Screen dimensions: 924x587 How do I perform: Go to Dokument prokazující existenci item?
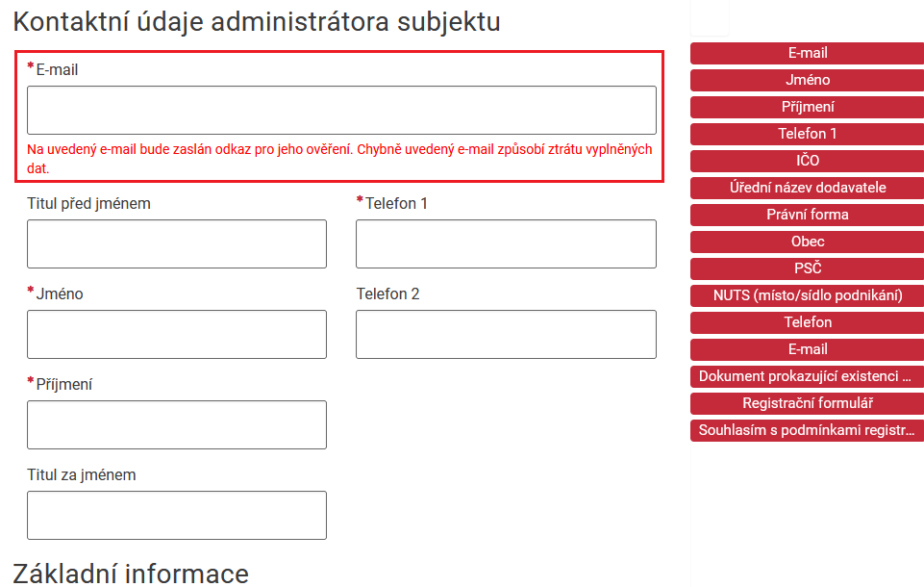coord(807,376)
